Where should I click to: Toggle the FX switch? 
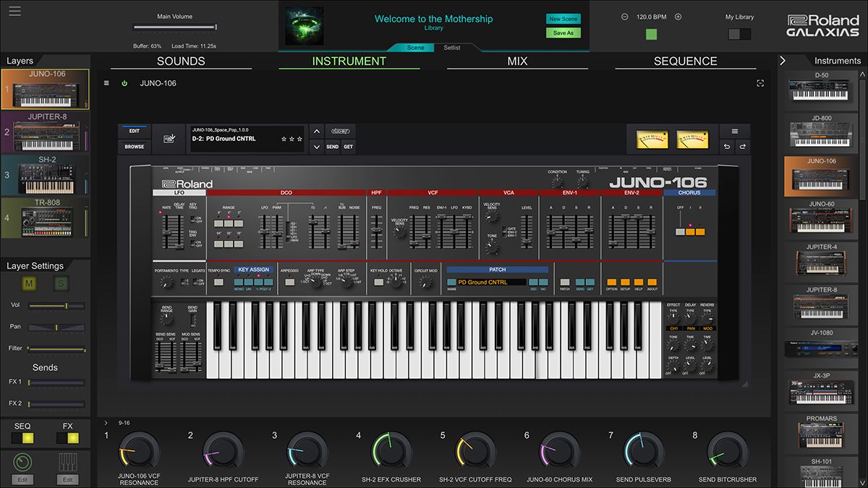pyautogui.click(x=67, y=437)
